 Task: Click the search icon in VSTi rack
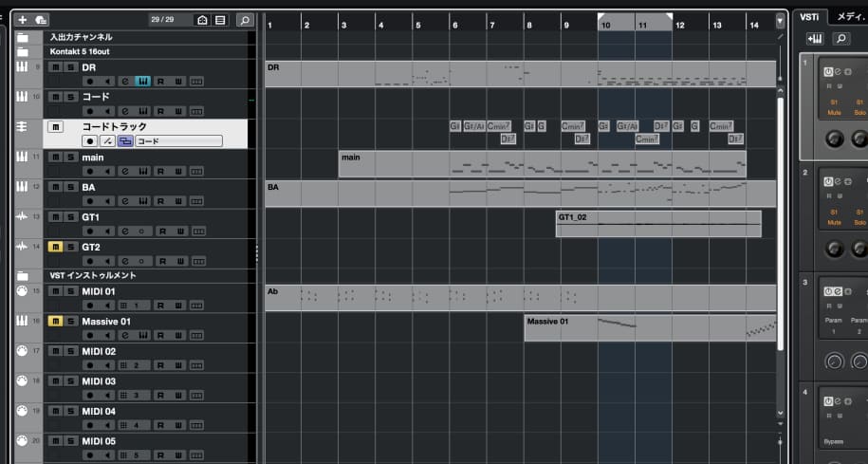tap(840, 39)
